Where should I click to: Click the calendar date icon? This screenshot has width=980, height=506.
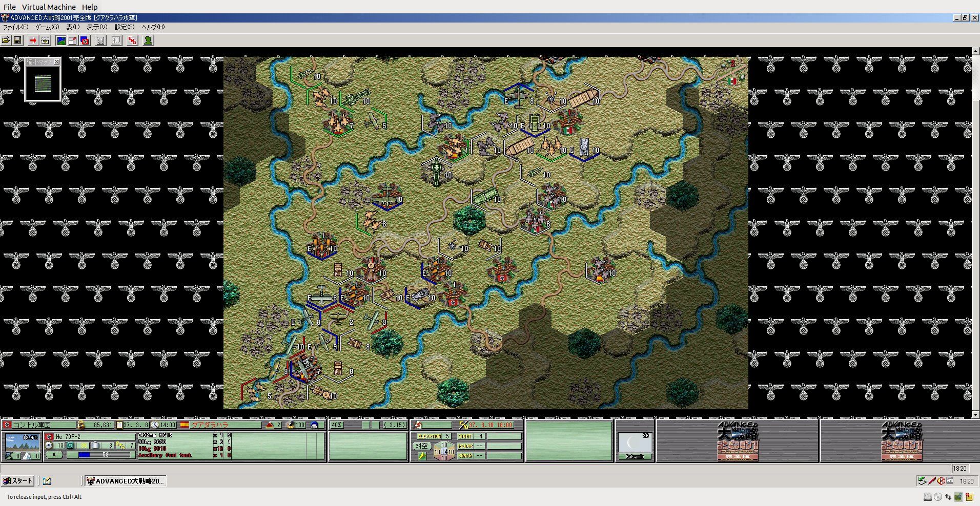point(119,425)
